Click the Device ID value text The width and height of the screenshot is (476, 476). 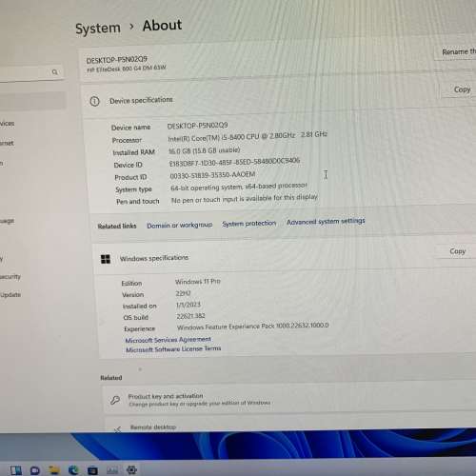click(234, 162)
